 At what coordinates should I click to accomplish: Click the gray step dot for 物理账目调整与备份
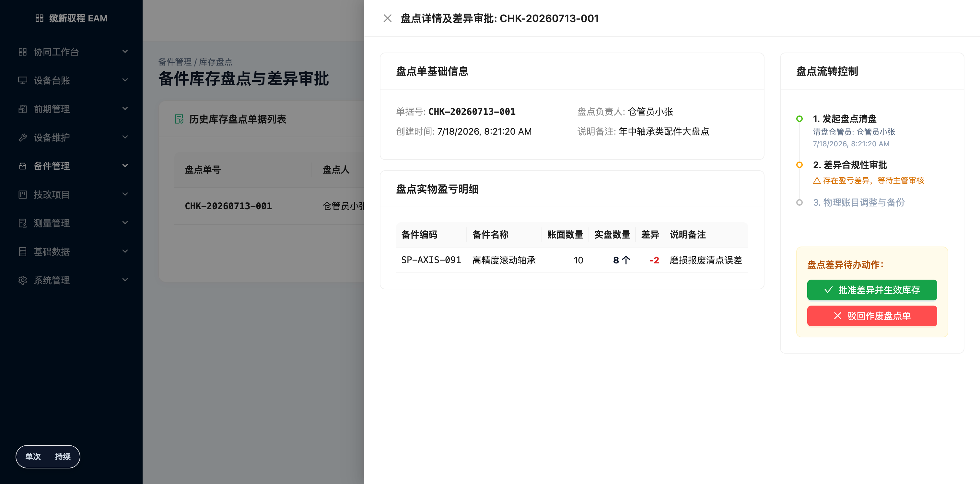[799, 202]
